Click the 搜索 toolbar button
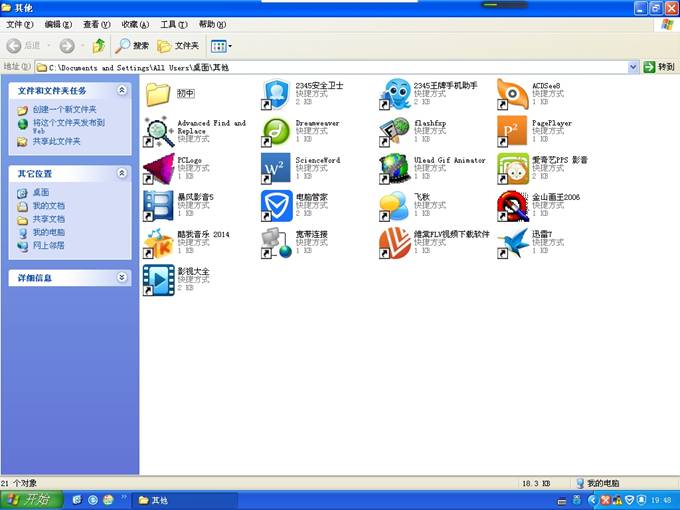Image resolution: width=680 pixels, height=510 pixels. (133, 45)
